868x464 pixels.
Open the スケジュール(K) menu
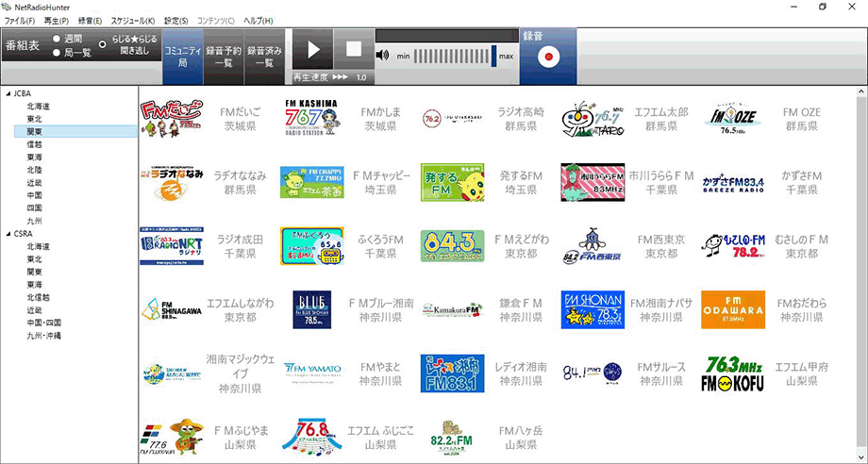click(x=133, y=21)
